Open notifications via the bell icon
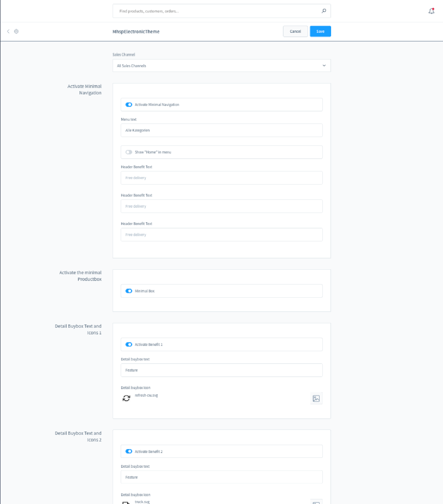This screenshot has height=504, width=443. coord(431,11)
